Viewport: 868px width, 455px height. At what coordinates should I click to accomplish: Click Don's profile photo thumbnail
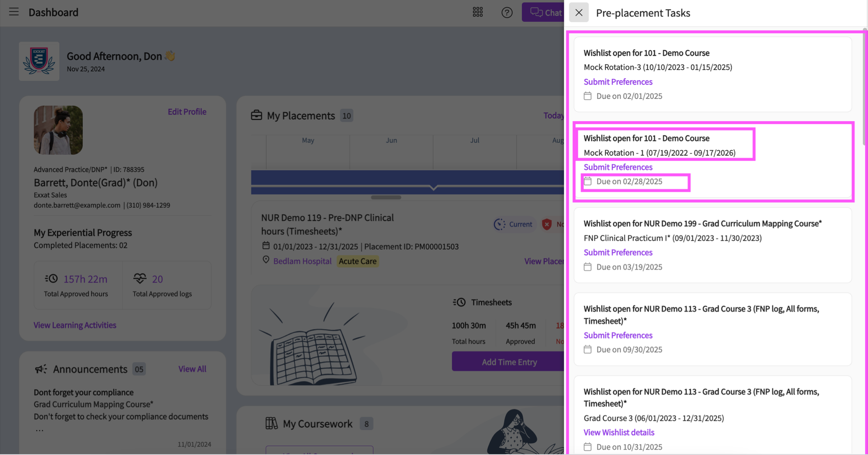[x=58, y=130]
